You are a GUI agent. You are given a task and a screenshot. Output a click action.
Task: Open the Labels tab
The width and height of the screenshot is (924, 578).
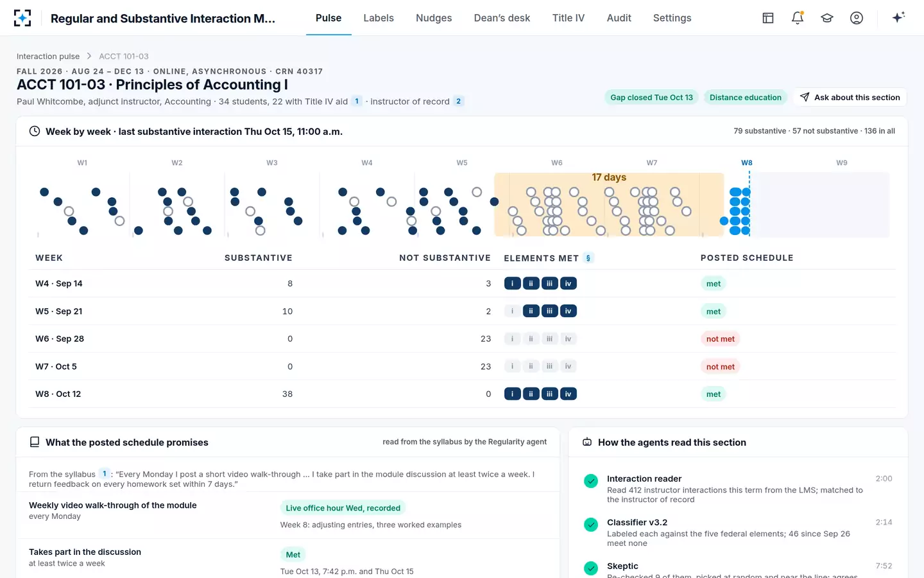tap(379, 18)
